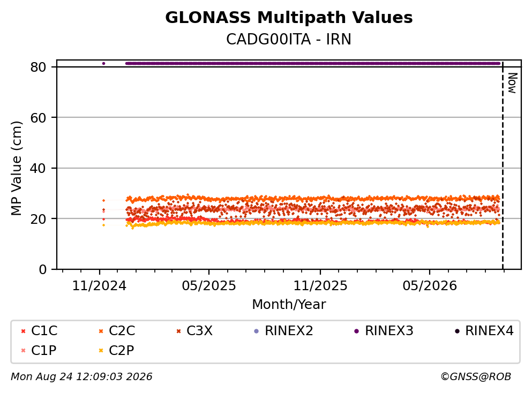Click the ©GNSS@ROB credit text
This screenshot has width=532, height=393.
(x=476, y=376)
